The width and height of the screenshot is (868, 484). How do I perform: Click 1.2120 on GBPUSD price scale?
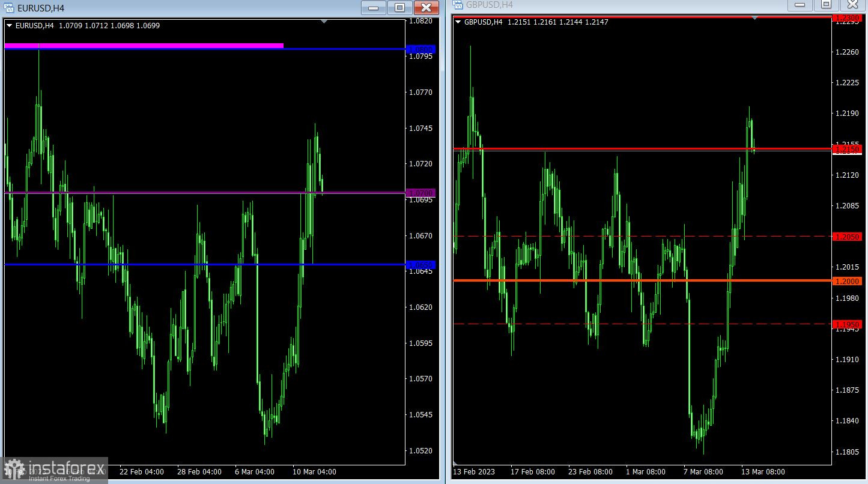[x=847, y=175]
